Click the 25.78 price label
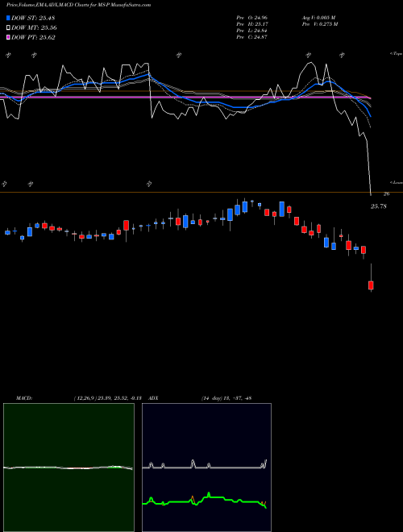Screen dimensions: 403x532 coord(379,206)
